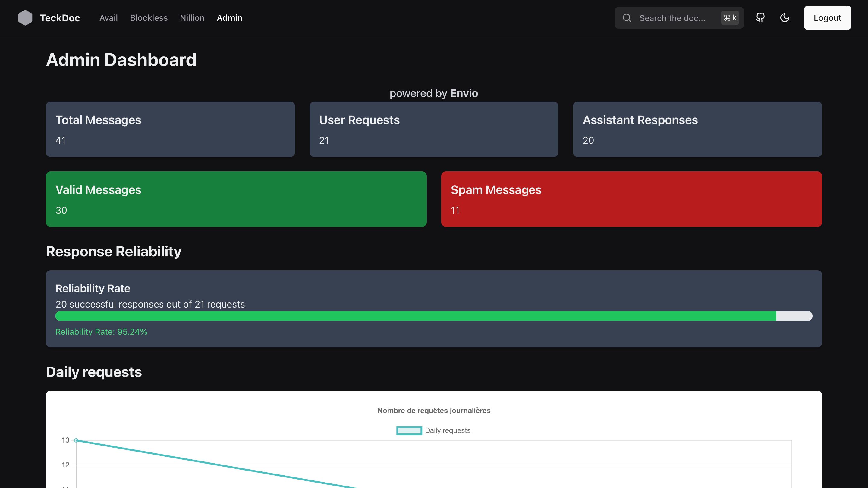Click the Spam Messages value 11
The height and width of the screenshot is (488, 868).
(x=455, y=211)
